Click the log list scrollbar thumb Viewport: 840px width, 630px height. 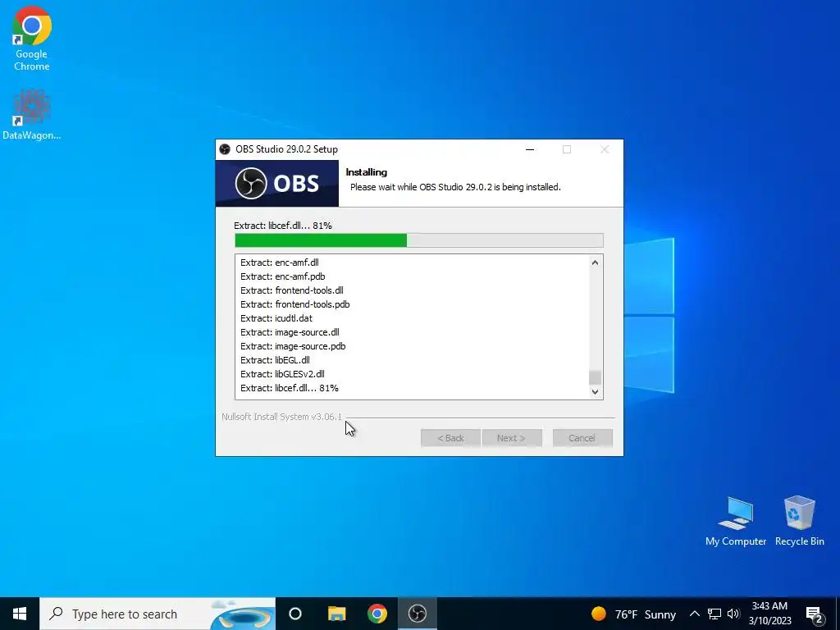(595, 377)
